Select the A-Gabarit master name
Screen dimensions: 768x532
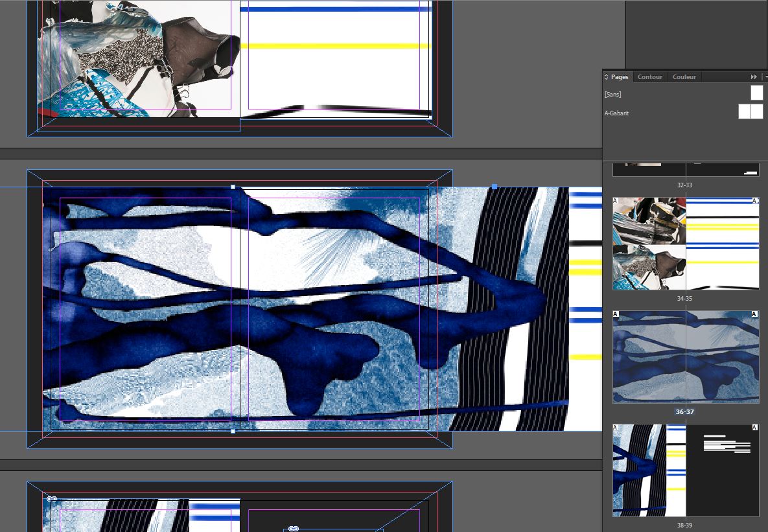[x=616, y=113]
